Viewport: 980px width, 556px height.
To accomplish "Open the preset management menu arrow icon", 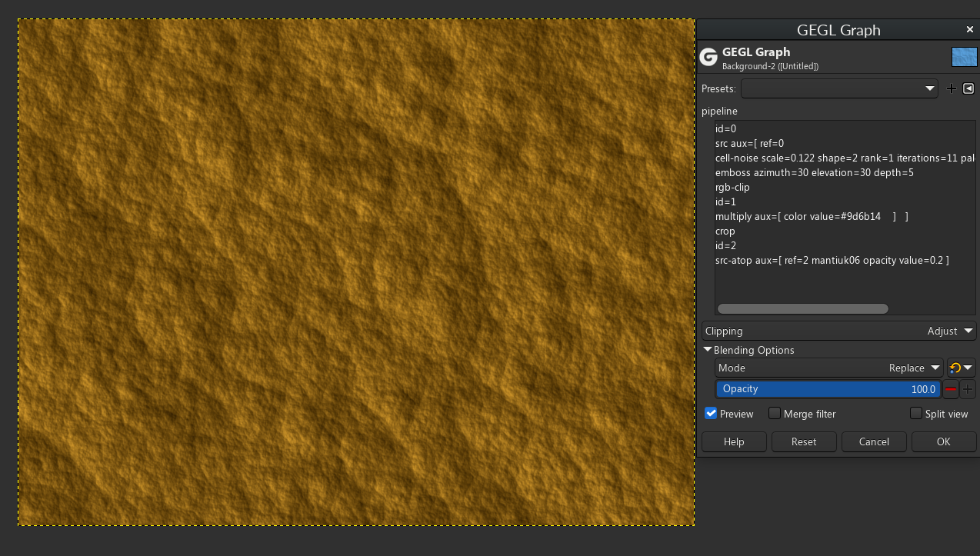I will [968, 88].
